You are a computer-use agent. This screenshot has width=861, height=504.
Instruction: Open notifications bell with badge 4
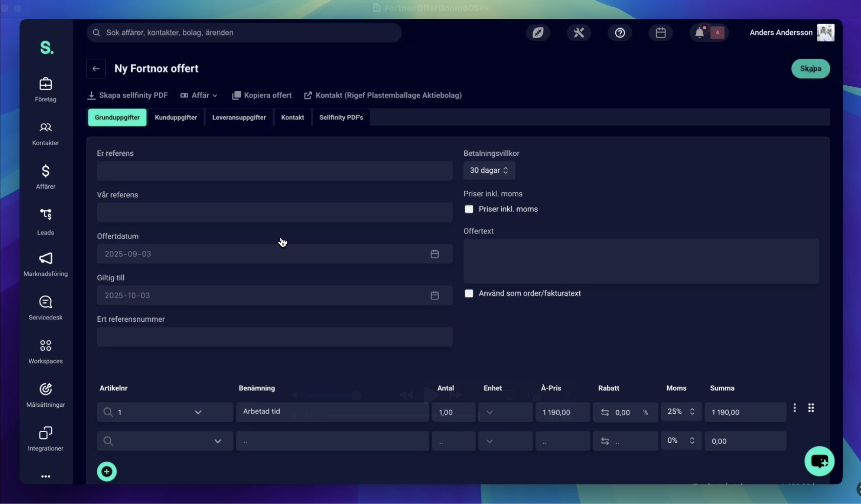click(x=699, y=33)
